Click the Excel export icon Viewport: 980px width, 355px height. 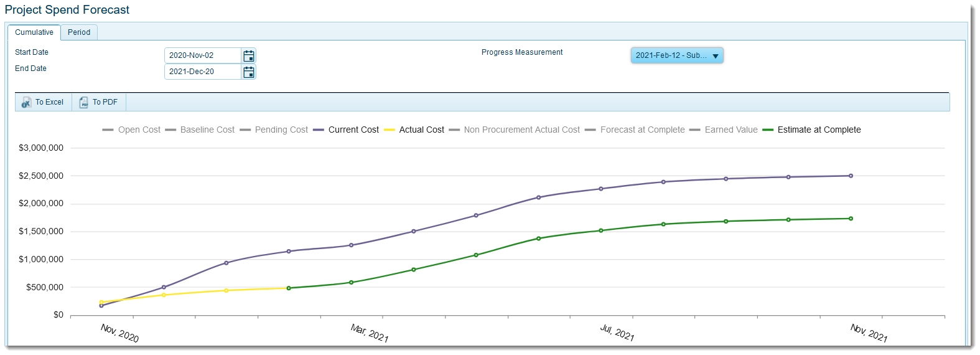(26, 102)
